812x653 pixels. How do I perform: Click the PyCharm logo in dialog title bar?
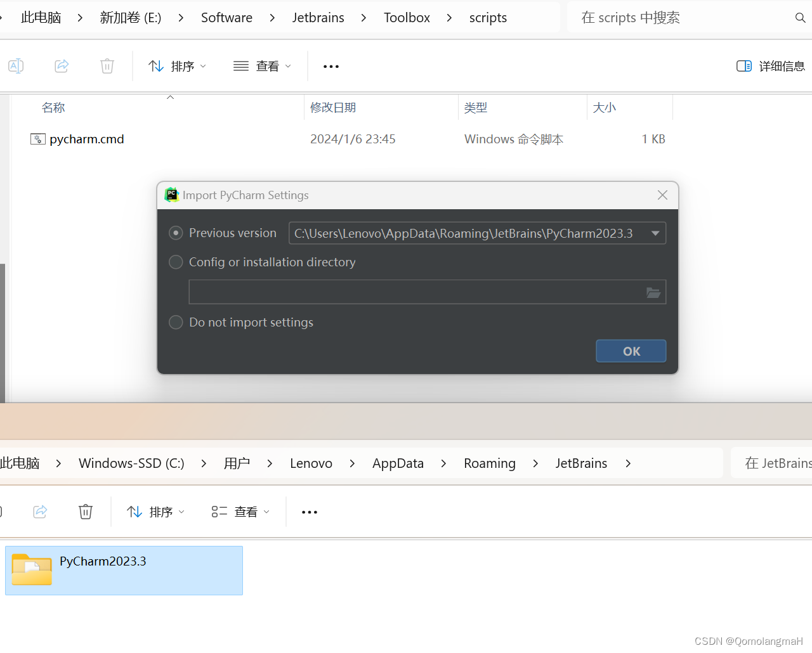[x=172, y=195]
